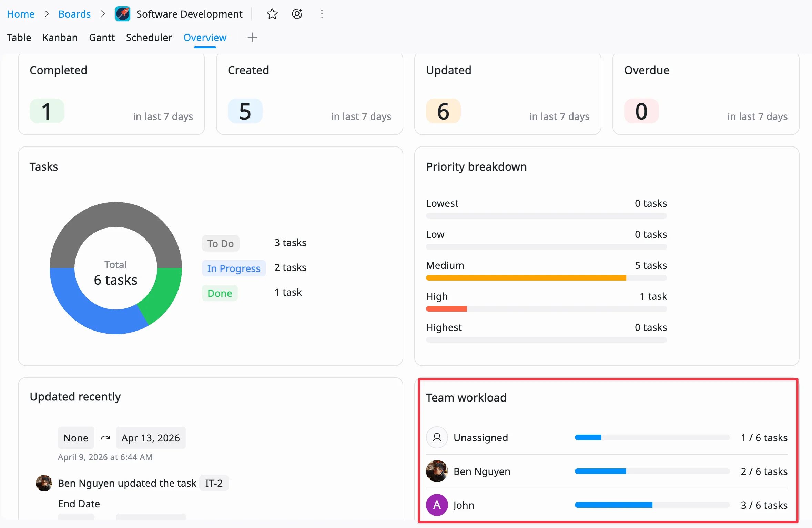Click the 'April 9, 2026 at 6:44 AM' timestamp
Screen dimensions: 812x528
[x=105, y=457]
